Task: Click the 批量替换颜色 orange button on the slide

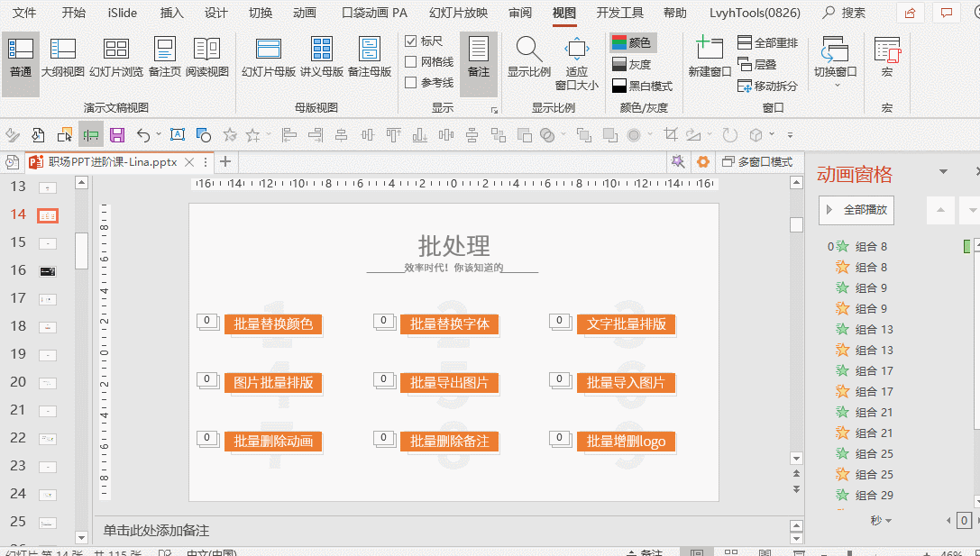Action: pyautogui.click(x=273, y=324)
